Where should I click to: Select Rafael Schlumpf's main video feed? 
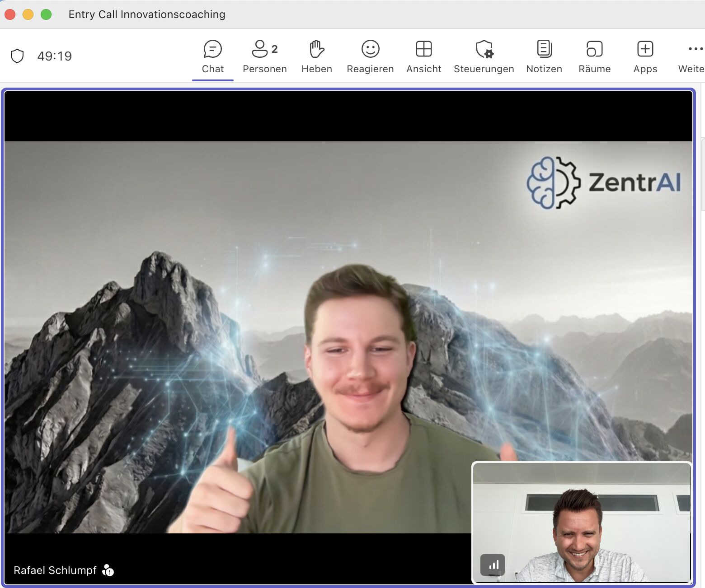pos(348,337)
